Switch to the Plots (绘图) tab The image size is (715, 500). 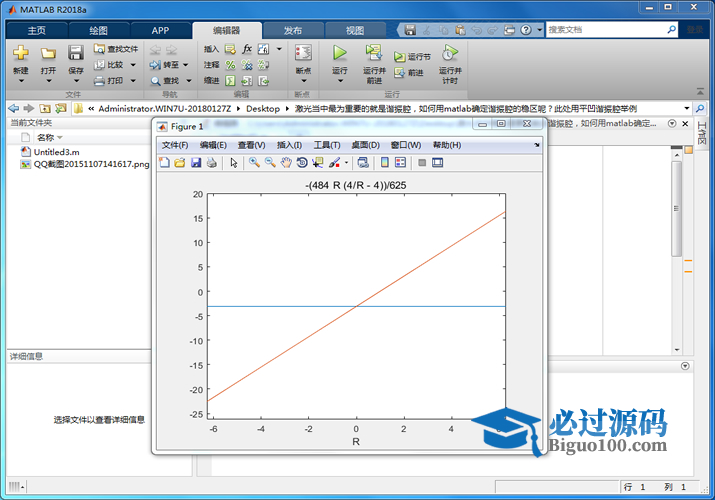[x=98, y=31]
